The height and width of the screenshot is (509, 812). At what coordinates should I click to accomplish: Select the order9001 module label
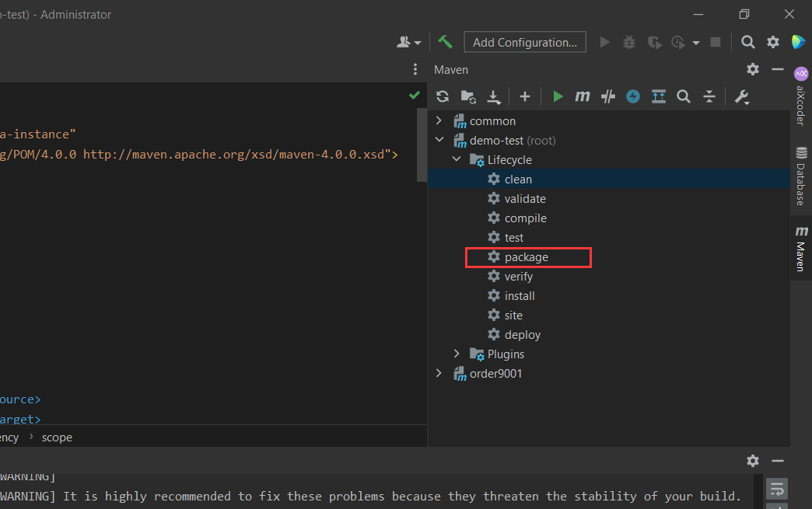tap(495, 374)
